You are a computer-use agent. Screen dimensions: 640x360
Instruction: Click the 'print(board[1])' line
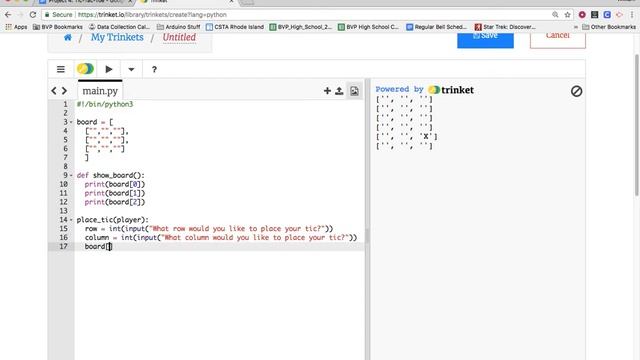coord(115,193)
